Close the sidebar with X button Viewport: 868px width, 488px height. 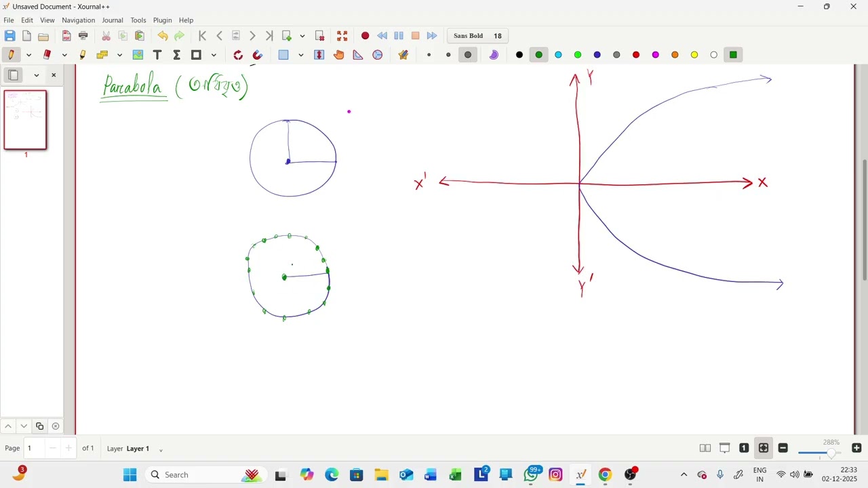tap(54, 75)
